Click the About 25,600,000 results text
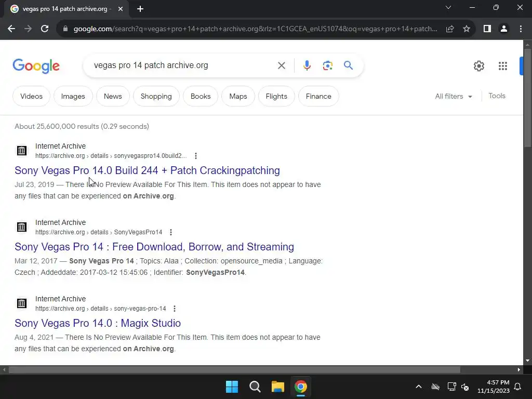 coord(82,126)
